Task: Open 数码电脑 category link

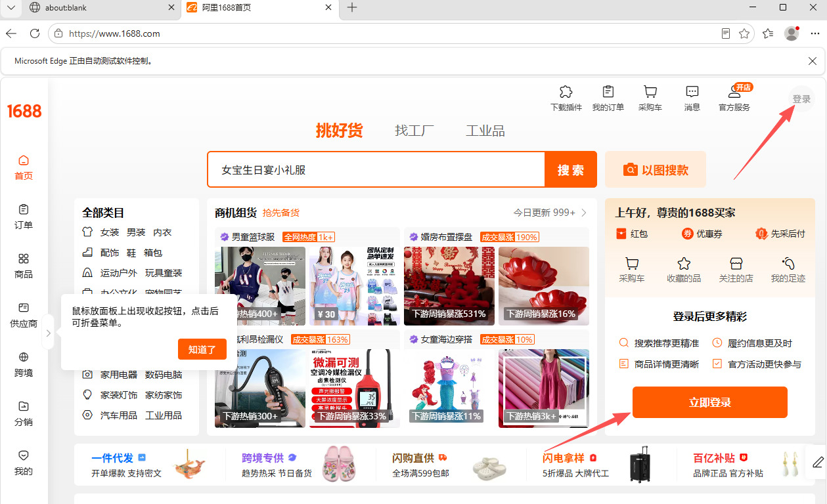Action: [164, 375]
